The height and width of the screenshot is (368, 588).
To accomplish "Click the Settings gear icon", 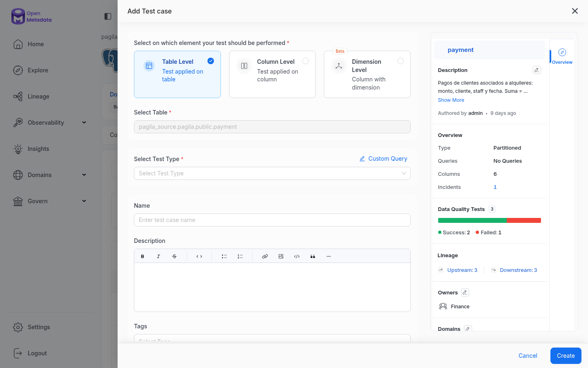I will (18, 327).
